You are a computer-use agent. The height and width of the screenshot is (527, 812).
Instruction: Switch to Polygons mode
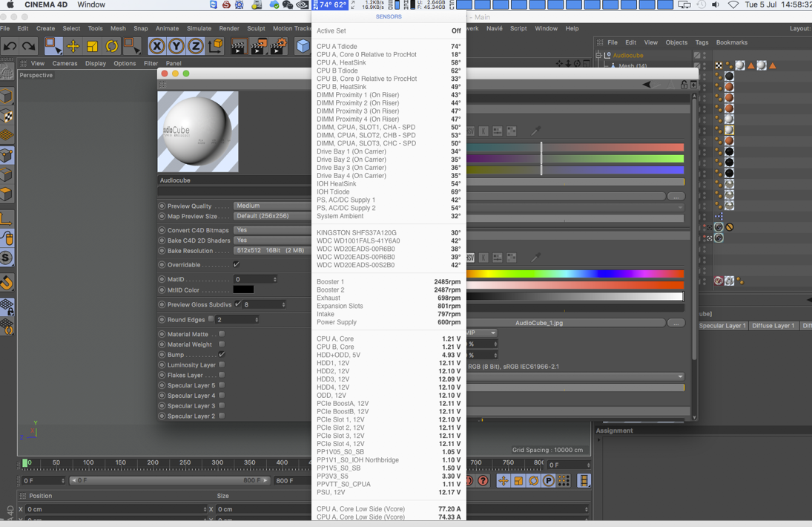click(6, 194)
